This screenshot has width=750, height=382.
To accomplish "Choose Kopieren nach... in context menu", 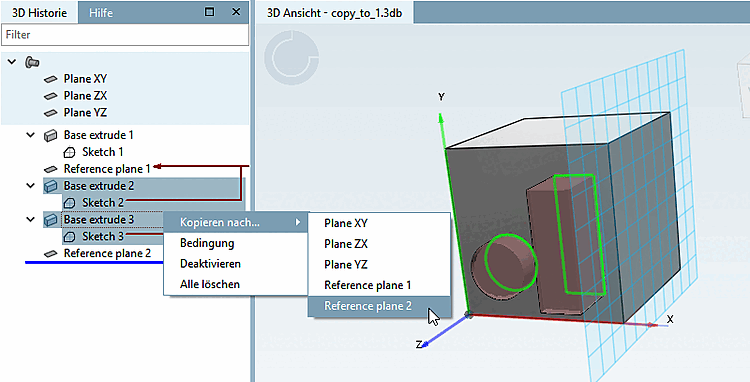I will click(x=235, y=222).
